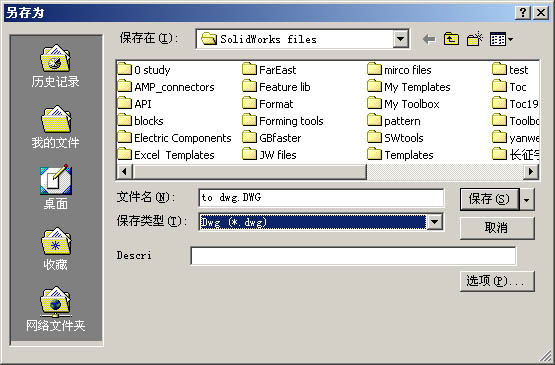Click the file list left scroll arrow
The height and width of the screenshot is (365, 555).
pyautogui.click(x=124, y=172)
